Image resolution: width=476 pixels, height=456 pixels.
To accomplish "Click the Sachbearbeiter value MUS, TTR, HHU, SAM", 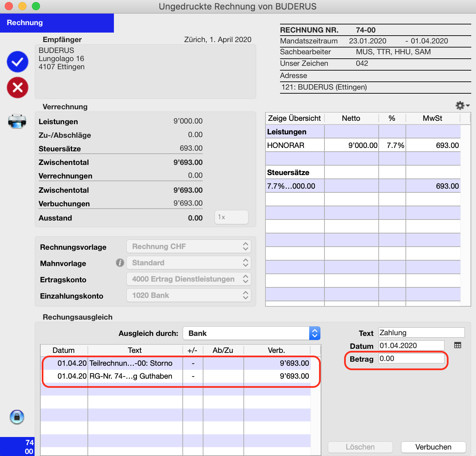I will pos(393,52).
